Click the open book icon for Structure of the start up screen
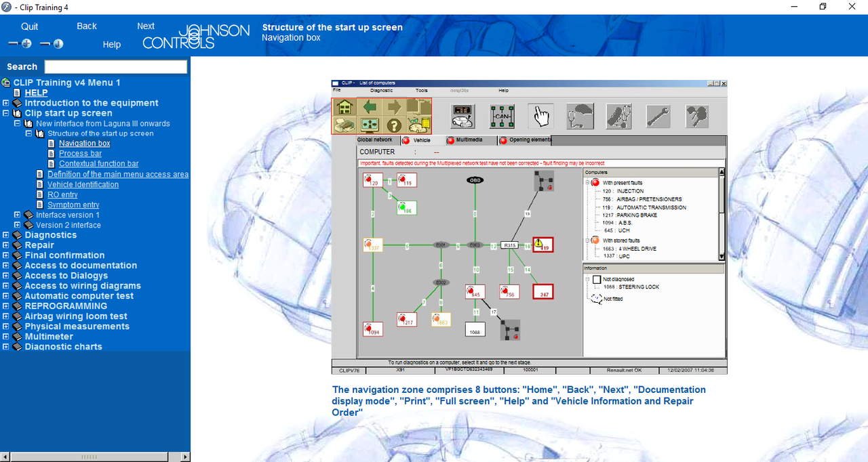This screenshot has width=868, height=462. tap(40, 133)
